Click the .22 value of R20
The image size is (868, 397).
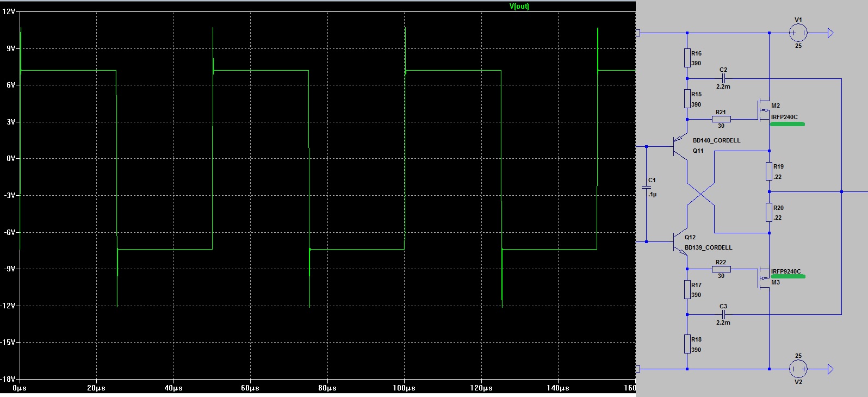778,218
